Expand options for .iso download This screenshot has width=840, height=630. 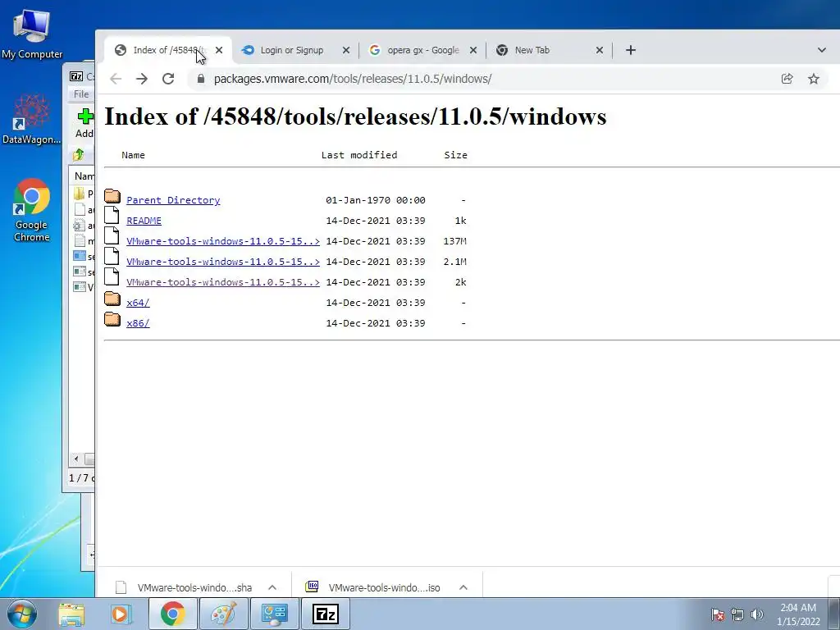(x=463, y=587)
